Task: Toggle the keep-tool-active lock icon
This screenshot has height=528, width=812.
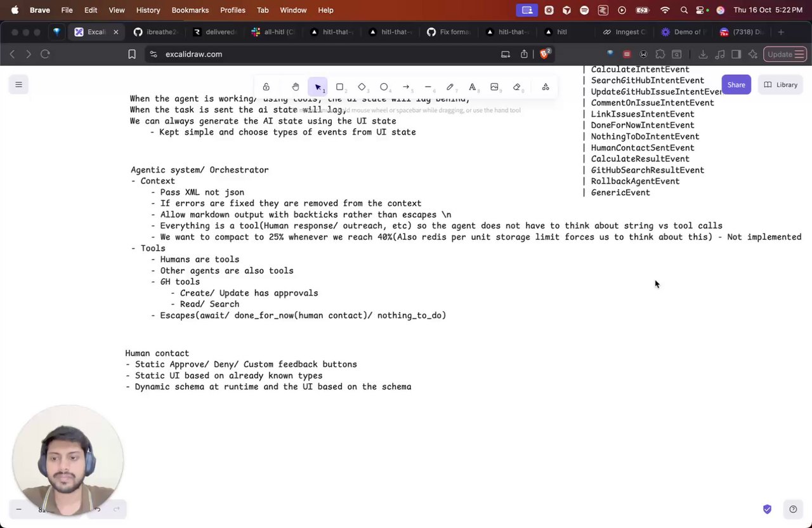Action: [266, 87]
